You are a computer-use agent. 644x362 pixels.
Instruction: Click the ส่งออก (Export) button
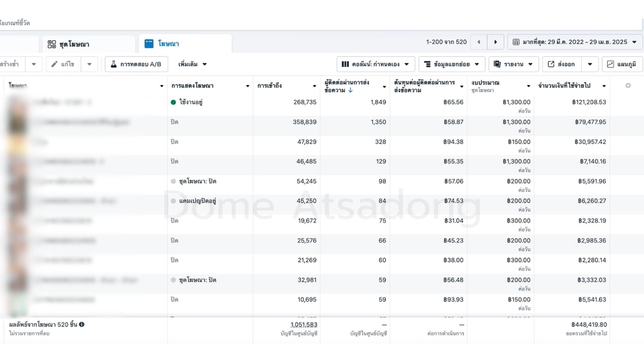click(x=561, y=64)
